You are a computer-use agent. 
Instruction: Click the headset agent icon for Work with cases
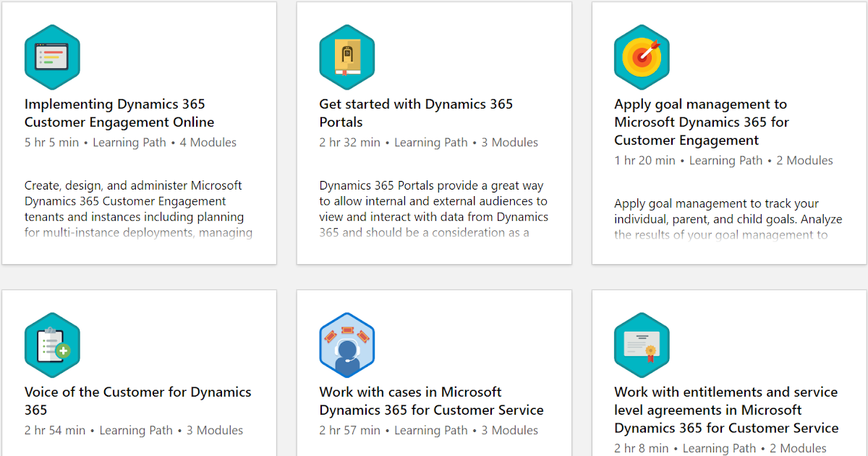[347, 345]
